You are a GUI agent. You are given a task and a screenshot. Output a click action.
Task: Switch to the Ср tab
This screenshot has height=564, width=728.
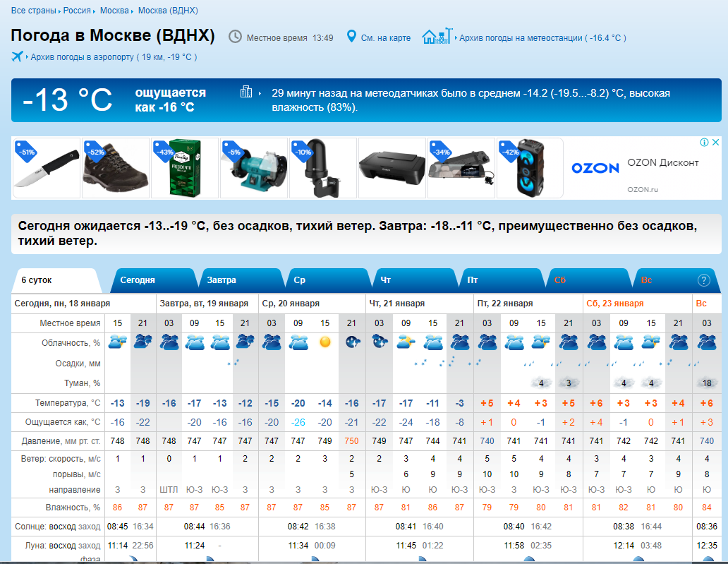(327, 280)
